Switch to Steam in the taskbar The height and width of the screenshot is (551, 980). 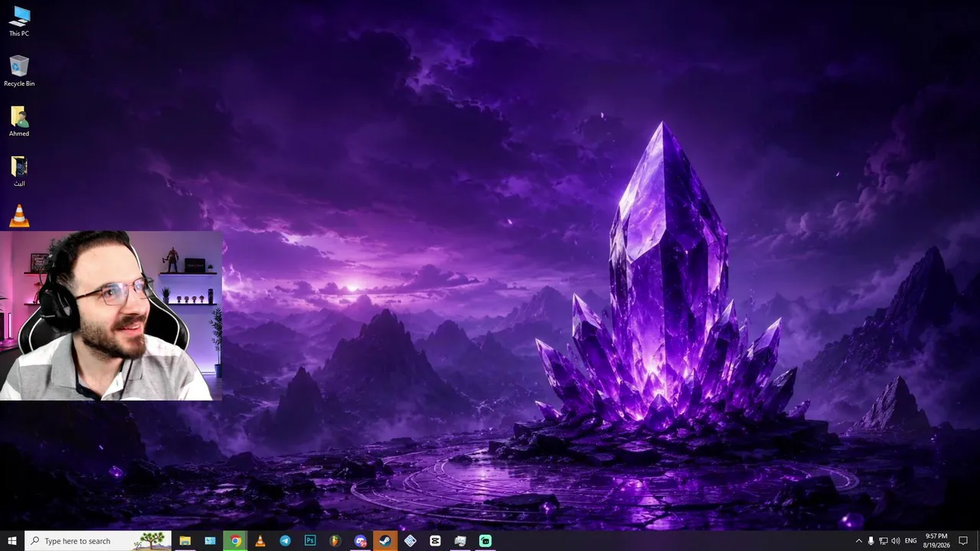385,541
